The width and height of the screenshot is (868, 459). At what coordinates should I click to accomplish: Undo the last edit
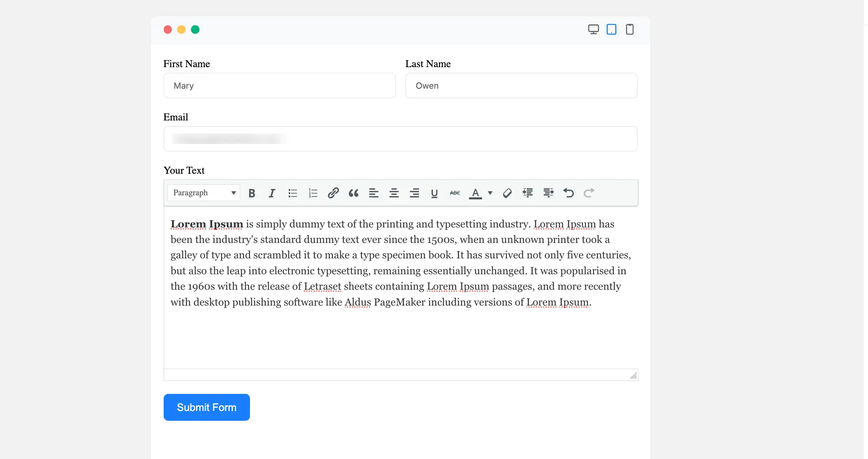coord(568,193)
